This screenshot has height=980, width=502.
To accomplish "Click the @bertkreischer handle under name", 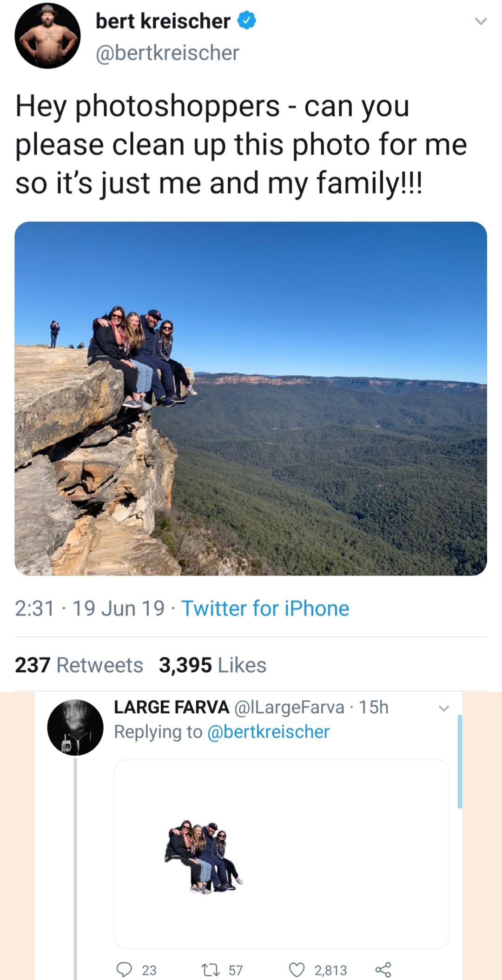I will tap(167, 53).
